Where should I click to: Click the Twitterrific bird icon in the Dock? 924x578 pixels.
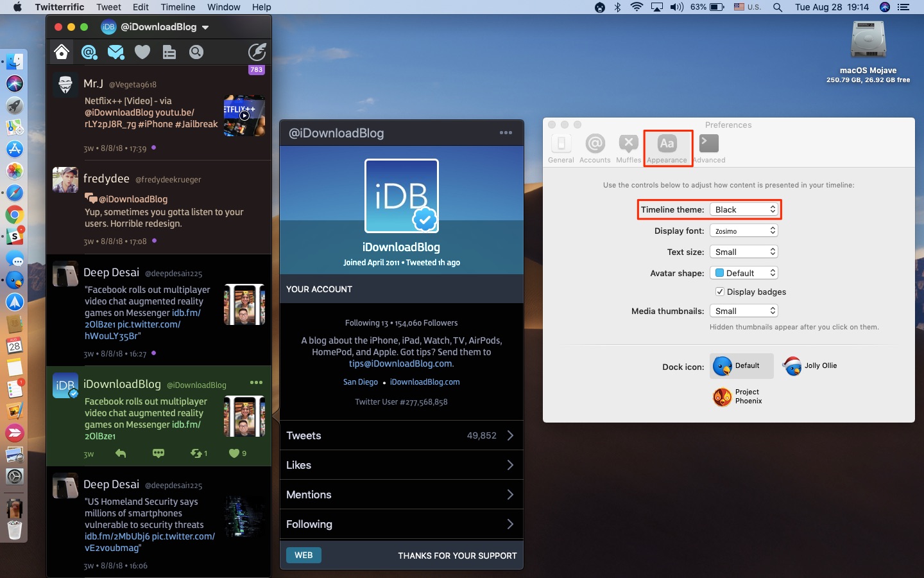pyautogui.click(x=14, y=281)
